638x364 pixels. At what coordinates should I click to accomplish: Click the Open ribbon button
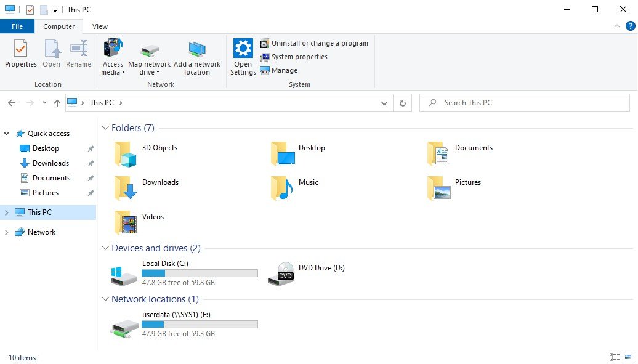pyautogui.click(x=52, y=54)
